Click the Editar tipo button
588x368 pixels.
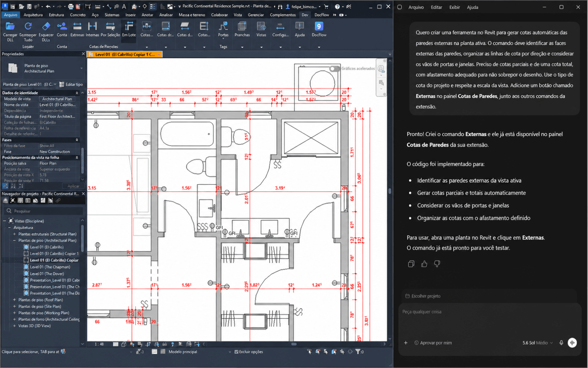pos(71,84)
